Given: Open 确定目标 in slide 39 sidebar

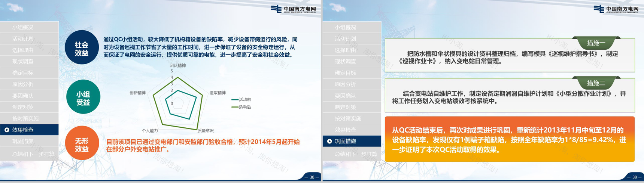Looking at the screenshot, I should (x=352, y=73).
